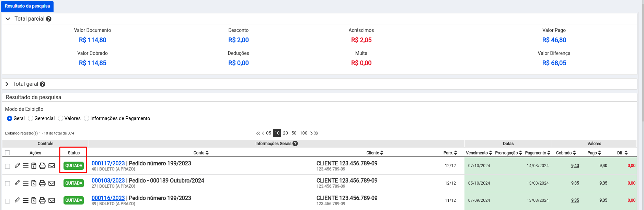Screen dimensions: 644x210
Task: Check the checkbox for row 000103/2023
Action: (8, 184)
